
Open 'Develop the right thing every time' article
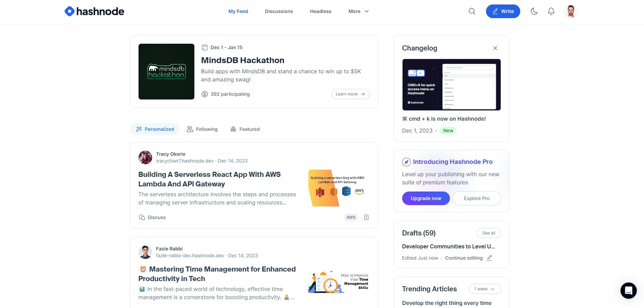(x=446, y=303)
